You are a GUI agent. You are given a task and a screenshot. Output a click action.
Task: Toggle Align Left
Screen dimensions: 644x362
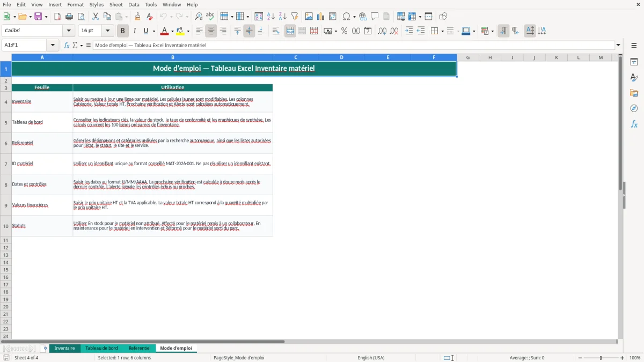click(199, 31)
